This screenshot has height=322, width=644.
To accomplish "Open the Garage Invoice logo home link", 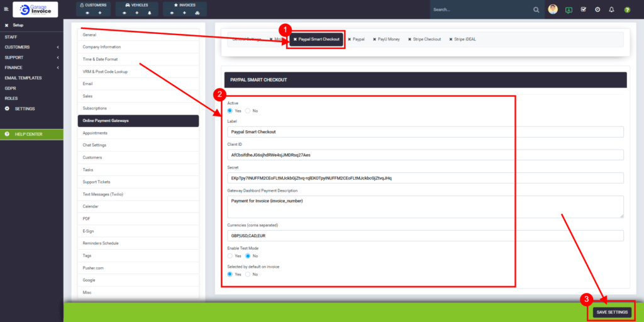I will click(x=35, y=9).
